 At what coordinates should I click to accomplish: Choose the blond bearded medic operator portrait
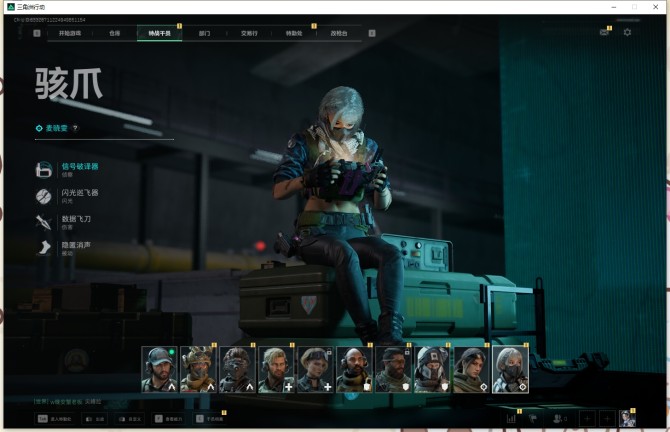276,370
